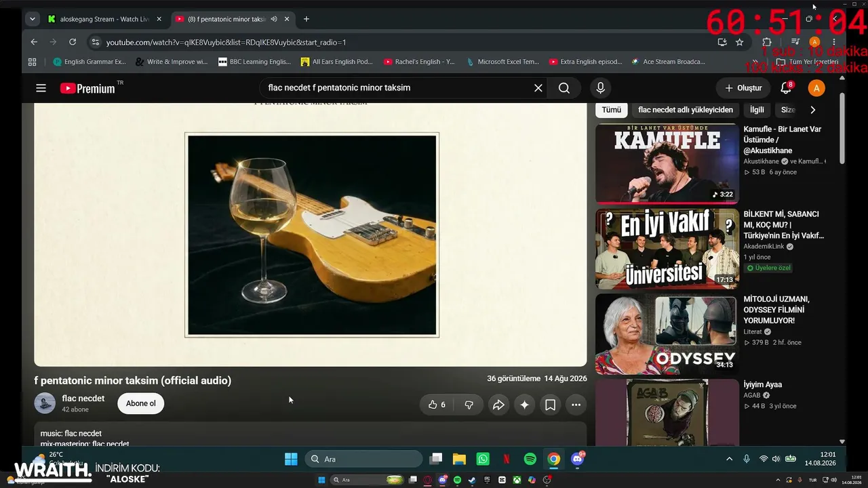Expand hidden system tray icons
868x488 pixels.
(x=730, y=459)
